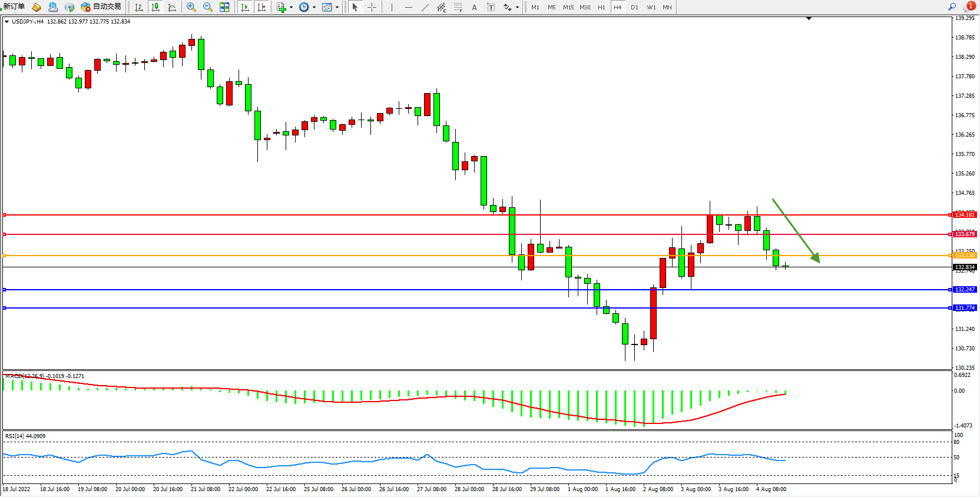
Task: Toggle the chart auto scroll button
Action: [x=245, y=7]
